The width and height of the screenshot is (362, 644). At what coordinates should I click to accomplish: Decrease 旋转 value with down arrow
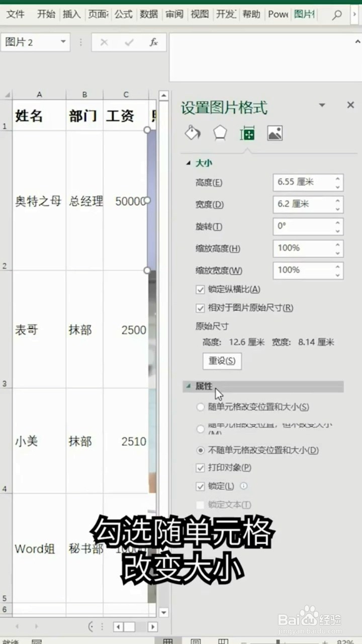(x=338, y=230)
